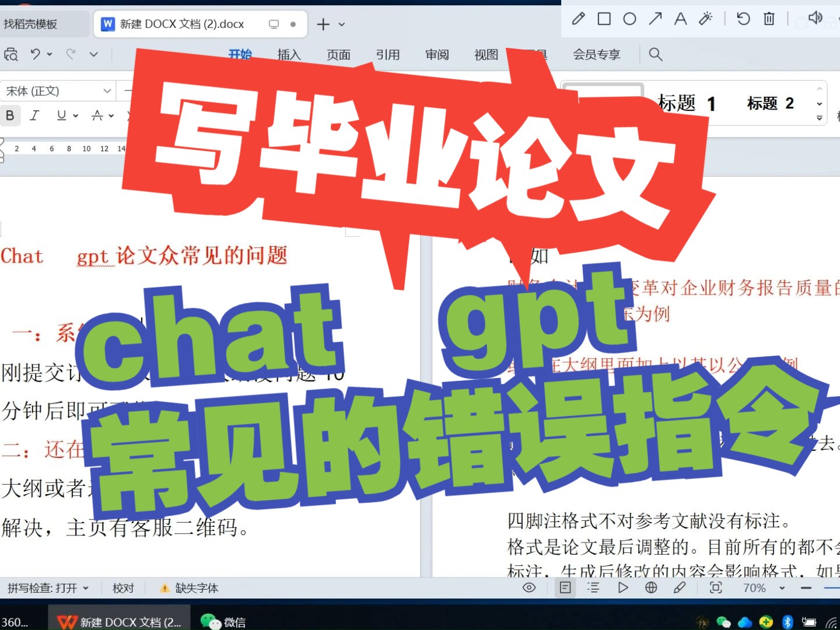Click the zoom slider track
The width and height of the screenshot is (840, 630).
pyautogui.click(x=831, y=588)
